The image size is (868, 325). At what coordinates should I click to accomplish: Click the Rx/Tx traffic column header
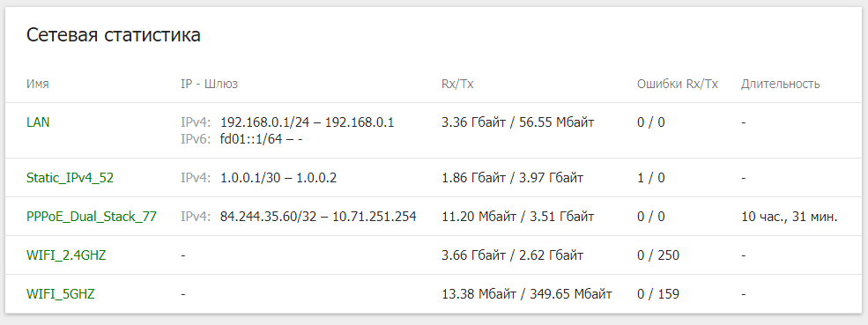pos(457,85)
